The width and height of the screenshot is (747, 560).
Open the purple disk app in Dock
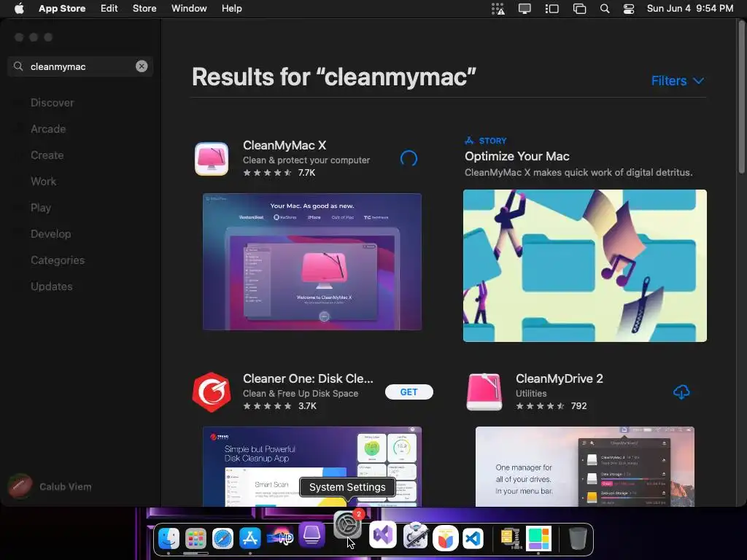pyautogui.click(x=311, y=534)
